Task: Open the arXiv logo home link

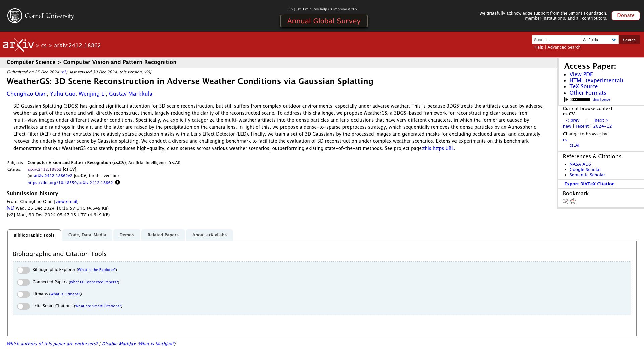Action: click(18, 45)
